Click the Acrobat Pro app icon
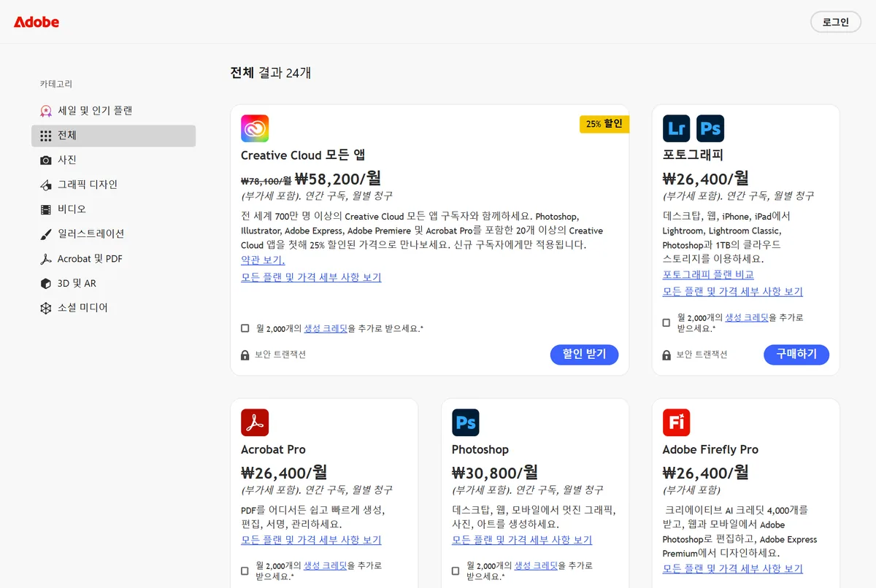This screenshot has height=588, width=876. [x=255, y=422]
